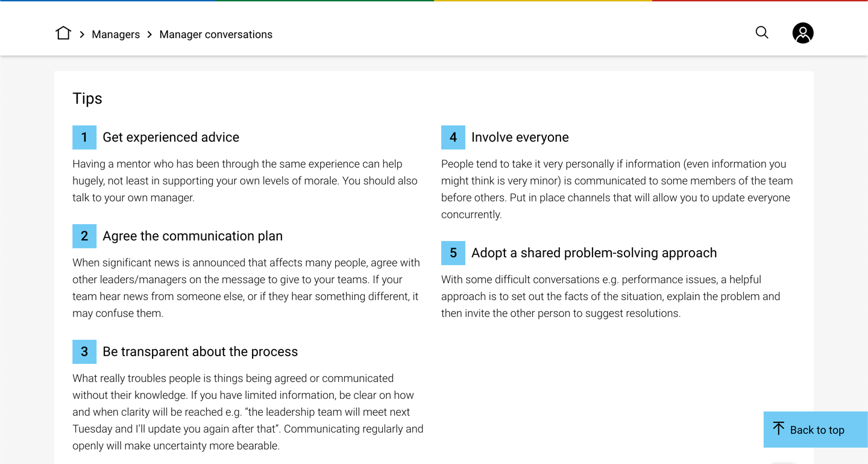Select the Manager conversations breadcrumb entry
This screenshot has height=464, width=868.
pyautogui.click(x=215, y=34)
